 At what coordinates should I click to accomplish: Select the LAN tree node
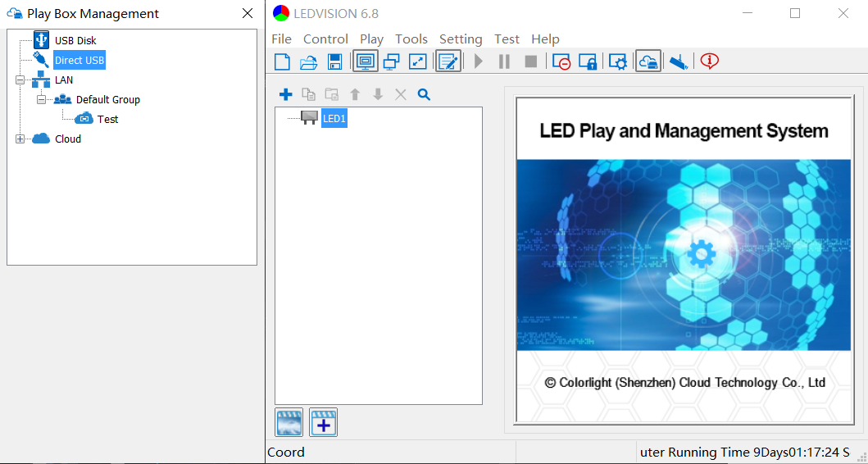click(64, 80)
